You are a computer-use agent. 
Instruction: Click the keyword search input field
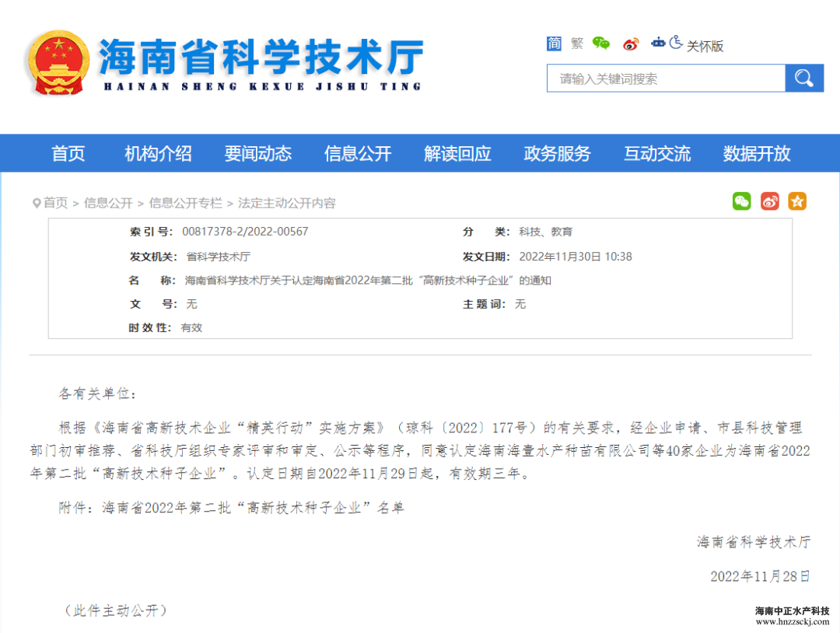(666, 79)
